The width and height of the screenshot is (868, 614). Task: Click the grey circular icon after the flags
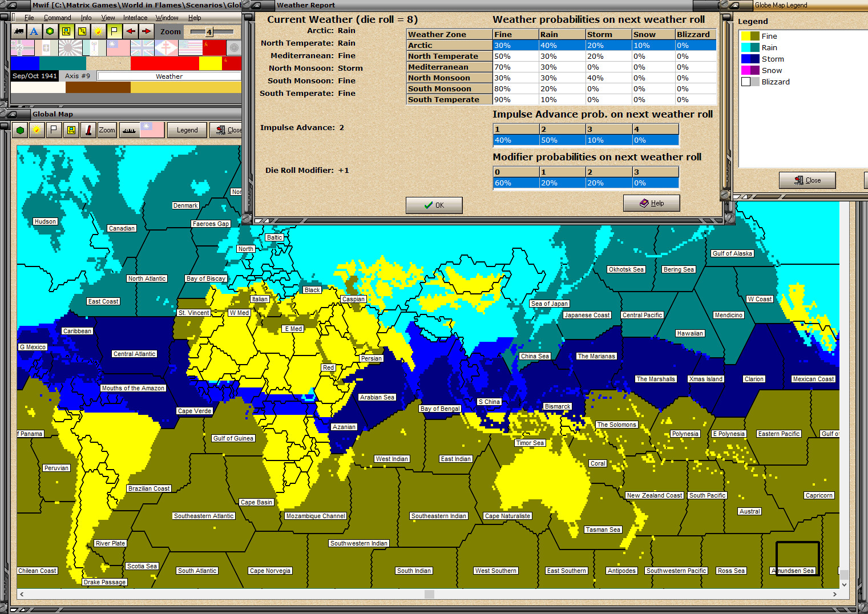coord(234,47)
